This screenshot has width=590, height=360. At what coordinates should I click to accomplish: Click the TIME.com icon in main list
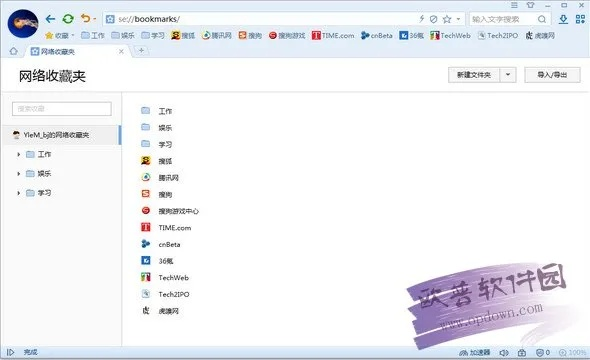[x=146, y=227]
